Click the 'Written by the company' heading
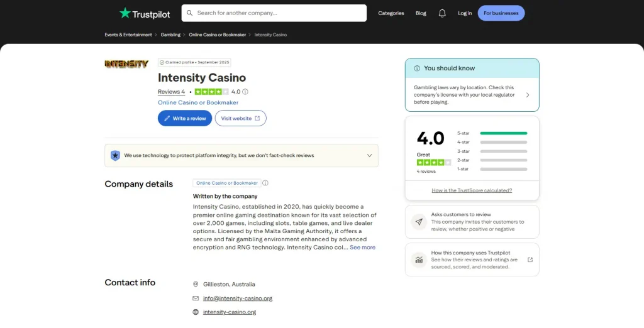 (225, 196)
